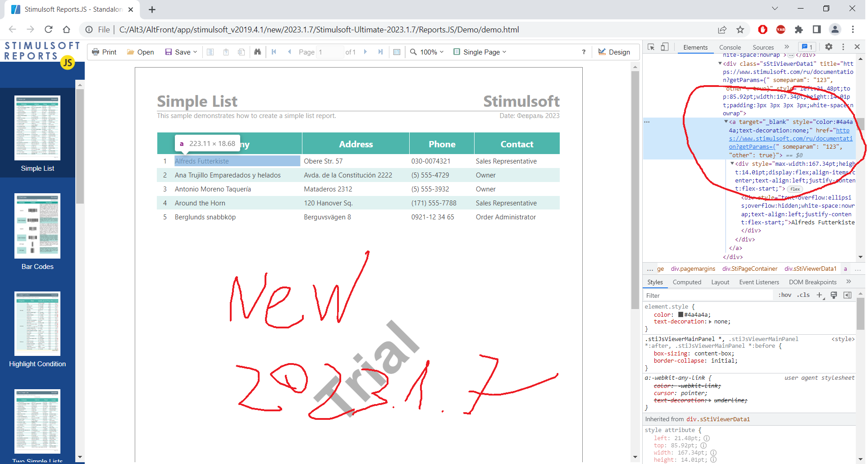Open the Single Page view mode dropdown

[480, 52]
